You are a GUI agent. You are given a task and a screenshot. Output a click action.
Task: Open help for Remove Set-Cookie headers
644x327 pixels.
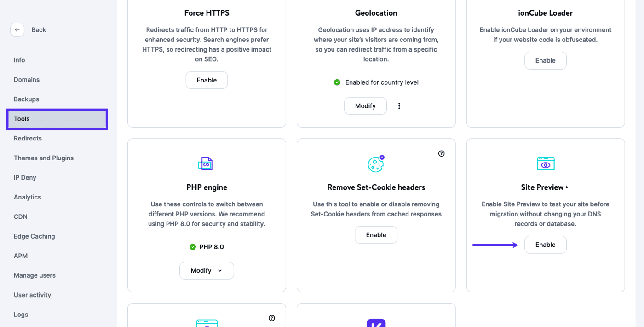pyautogui.click(x=441, y=153)
